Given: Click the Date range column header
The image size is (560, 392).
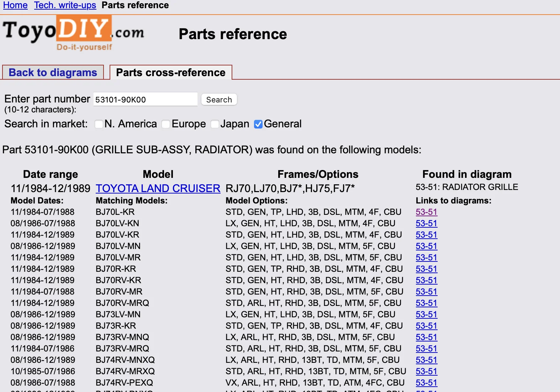Looking at the screenshot, I should 51,174.
